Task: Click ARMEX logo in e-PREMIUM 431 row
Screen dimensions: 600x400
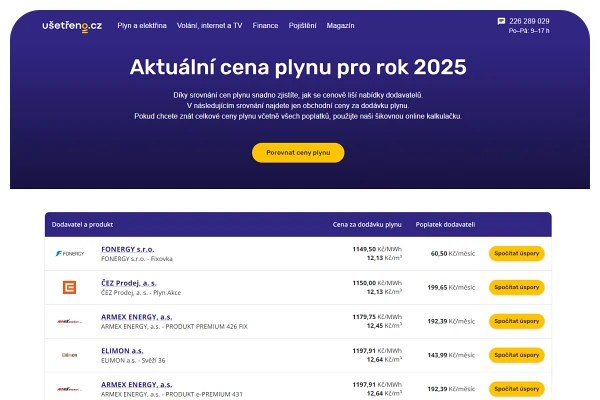Action: pos(69,389)
